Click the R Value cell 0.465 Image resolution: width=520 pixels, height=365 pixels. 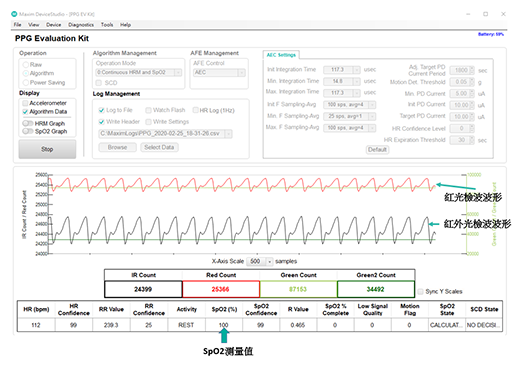point(298,325)
